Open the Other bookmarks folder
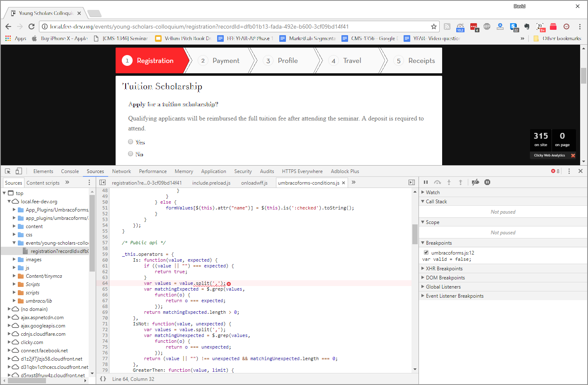The height and width of the screenshot is (385, 588). click(x=557, y=38)
